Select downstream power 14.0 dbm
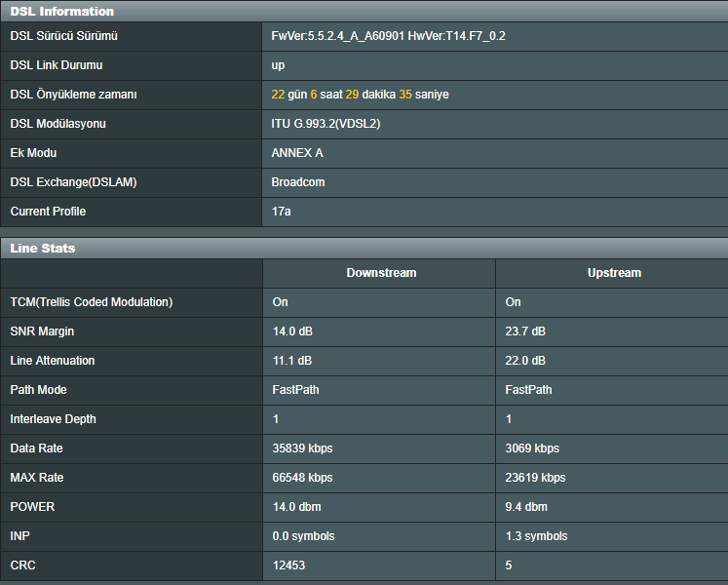 click(296, 507)
